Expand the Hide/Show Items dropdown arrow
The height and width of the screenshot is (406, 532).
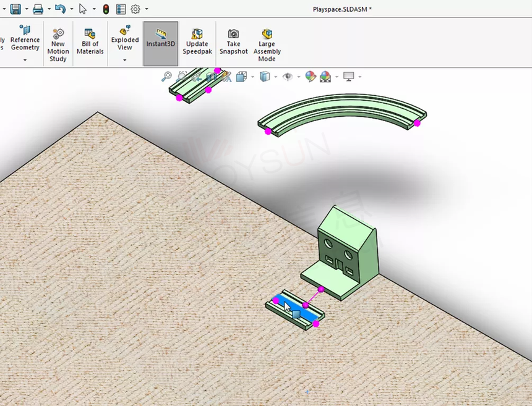(299, 77)
